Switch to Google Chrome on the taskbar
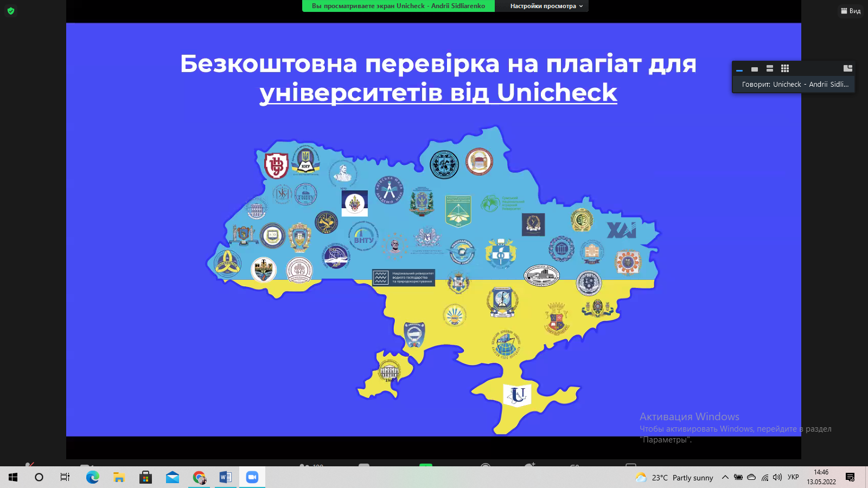Screen dimensions: 868x488 point(199,477)
